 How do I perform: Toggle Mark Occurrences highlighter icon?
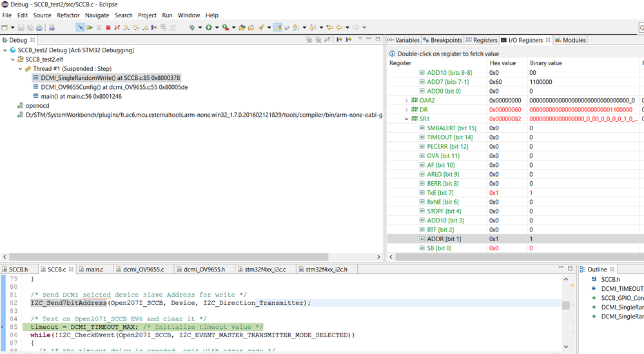coord(278,28)
